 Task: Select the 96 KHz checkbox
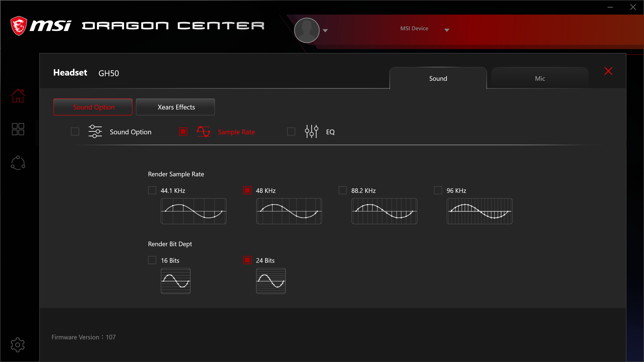tap(438, 190)
